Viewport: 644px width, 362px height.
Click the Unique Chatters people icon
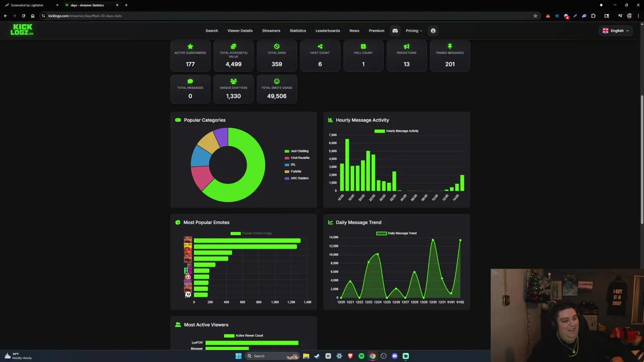[x=233, y=81]
